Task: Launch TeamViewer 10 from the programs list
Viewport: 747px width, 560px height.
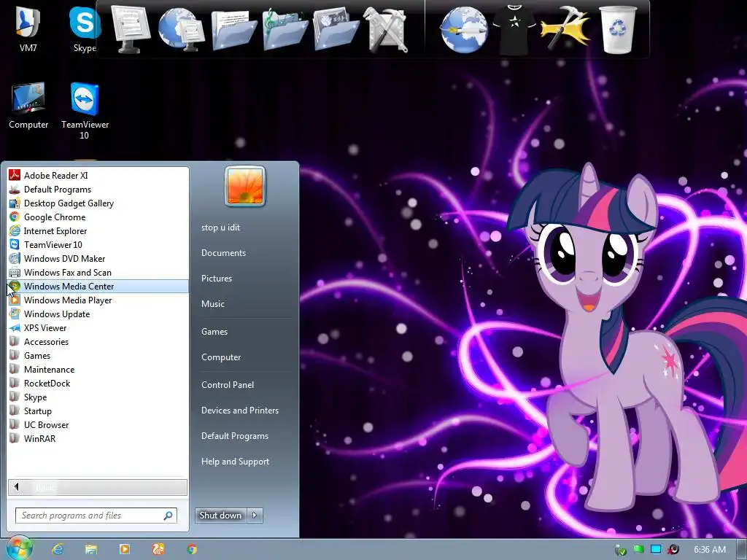Action: coord(98,244)
